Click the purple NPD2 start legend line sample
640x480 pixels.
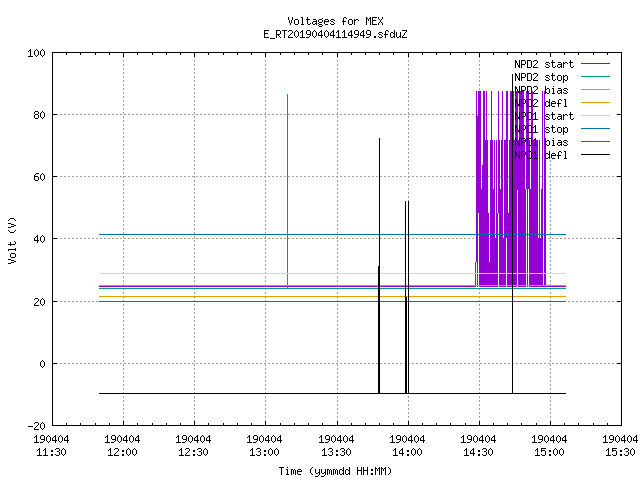click(x=596, y=64)
